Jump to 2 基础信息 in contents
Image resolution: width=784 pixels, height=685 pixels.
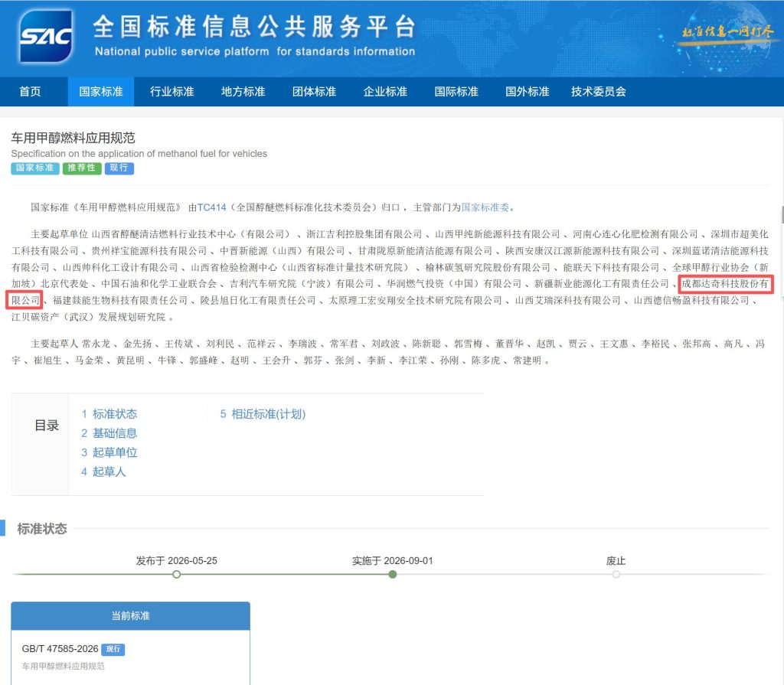pos(109,433)
